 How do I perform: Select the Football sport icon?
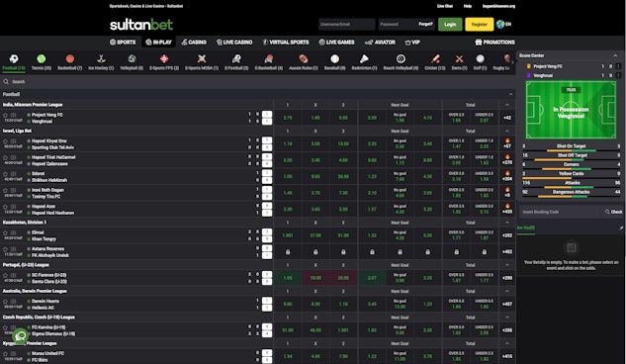point(14,59)
